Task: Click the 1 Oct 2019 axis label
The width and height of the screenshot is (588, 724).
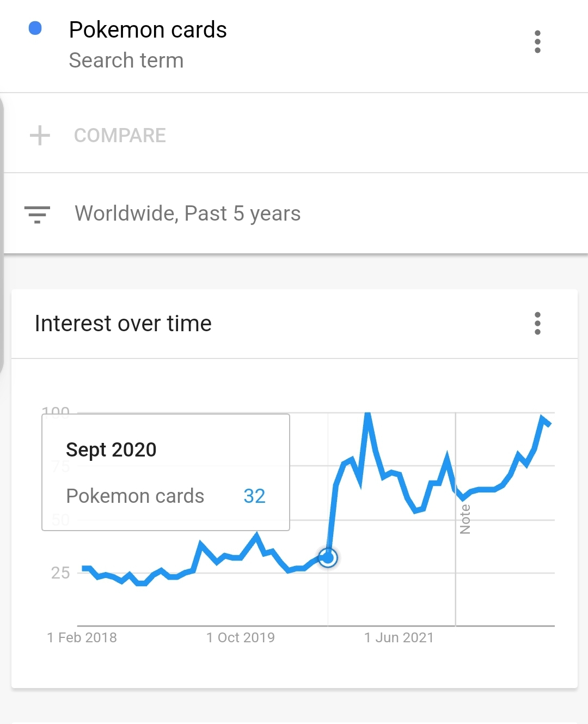Action: (x=241, y=637)
